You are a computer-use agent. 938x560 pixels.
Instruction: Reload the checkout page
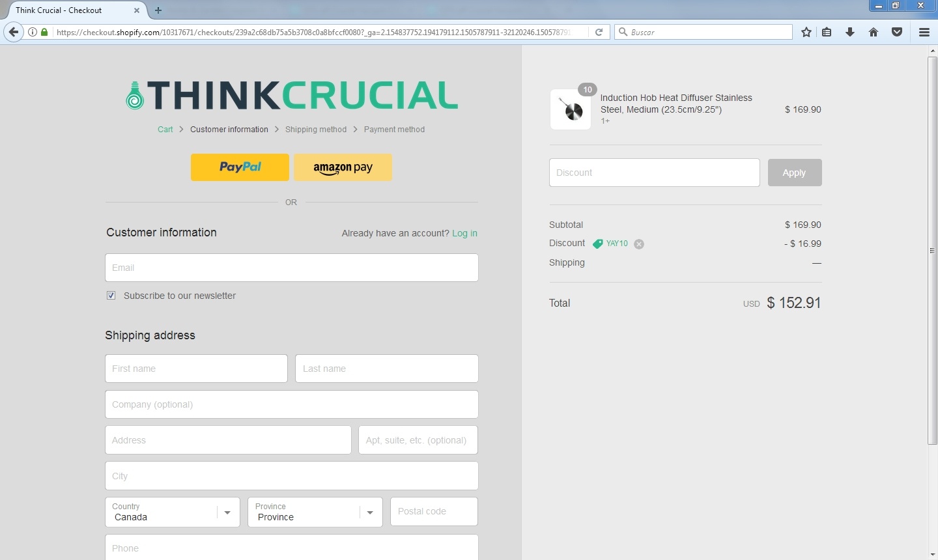click(x=599, y=32)
